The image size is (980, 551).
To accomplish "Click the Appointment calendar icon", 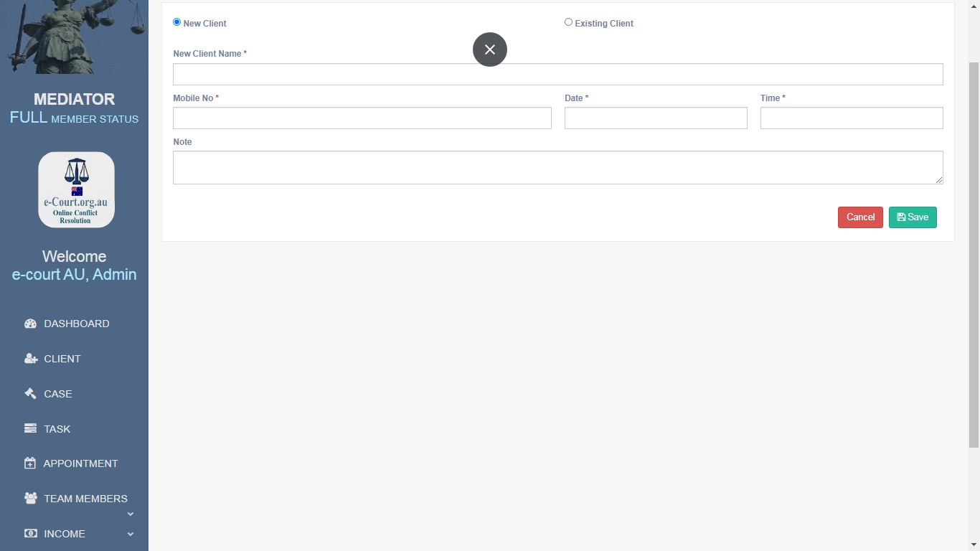I will (x=30, y=463).
